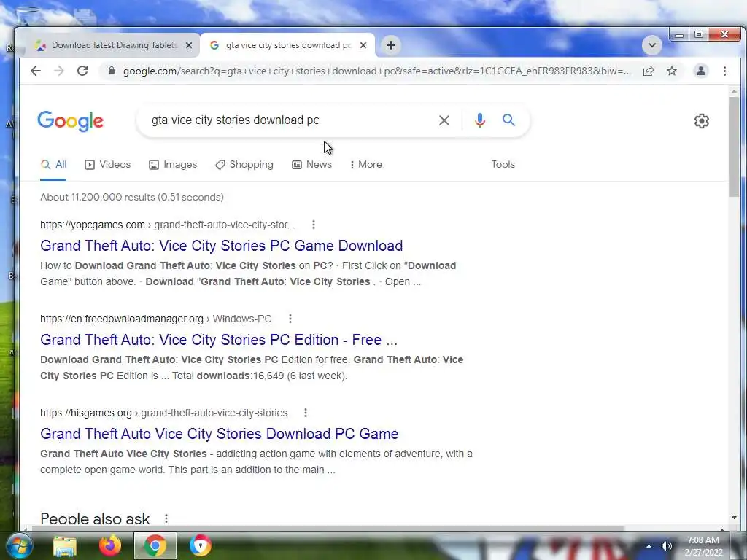Click the About 11,200,000 results text

[x=132, y=197]
